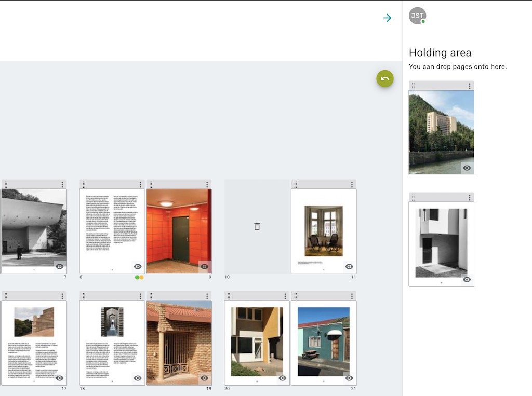
Task: Open the three-dot menu on page 21
Action: click(352, 296)
